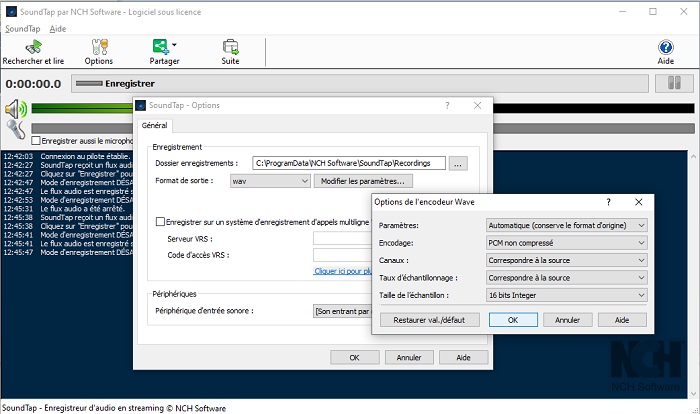The width and height of the screenshot is (700, 414).
Task: Browse recordings folder with the ... button
Action: (x=458, y=163)
